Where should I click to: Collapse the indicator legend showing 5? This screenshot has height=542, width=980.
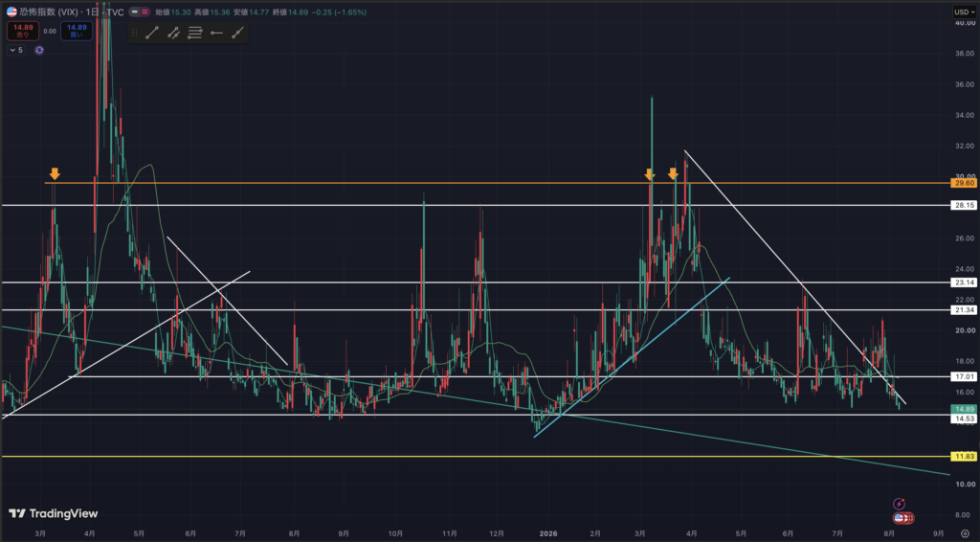coord(16,50)
